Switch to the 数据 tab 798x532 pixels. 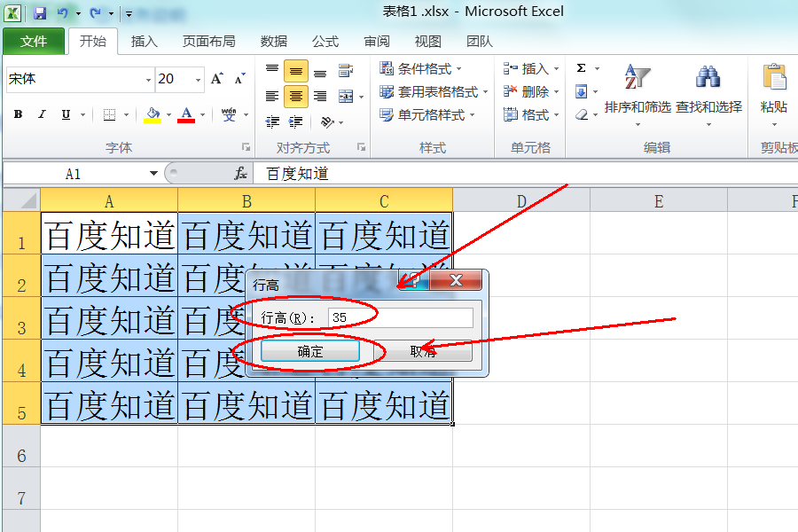[x=274, y=42]
